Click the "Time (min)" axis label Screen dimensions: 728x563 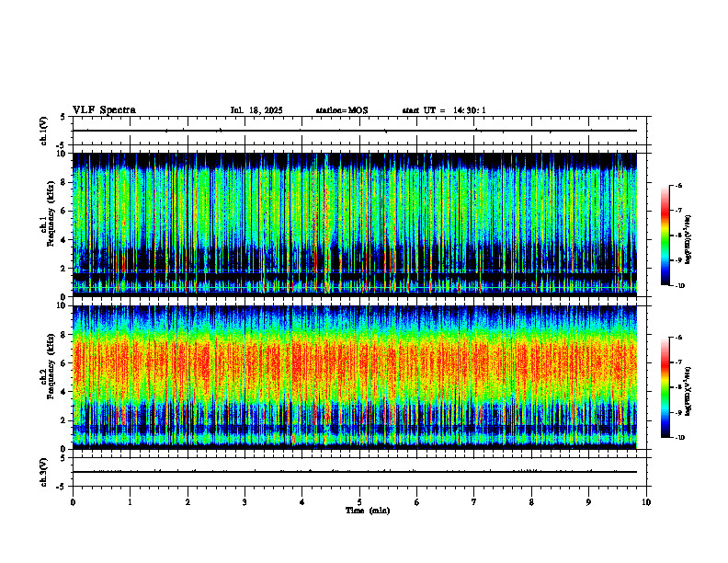point(368,511)
